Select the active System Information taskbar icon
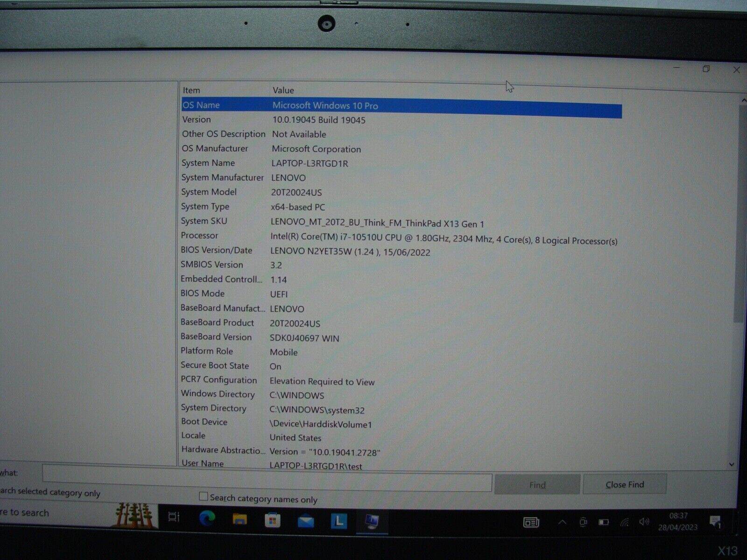 (x=371, y=519)
